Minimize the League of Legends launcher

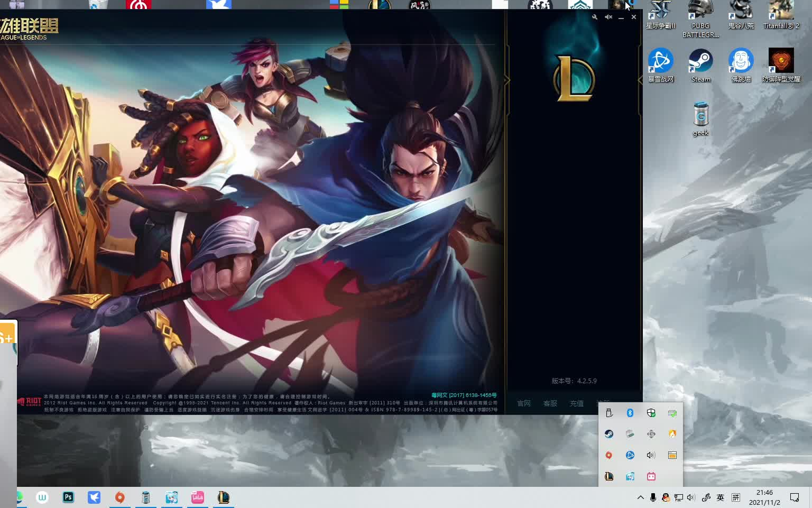click(621, 17)
